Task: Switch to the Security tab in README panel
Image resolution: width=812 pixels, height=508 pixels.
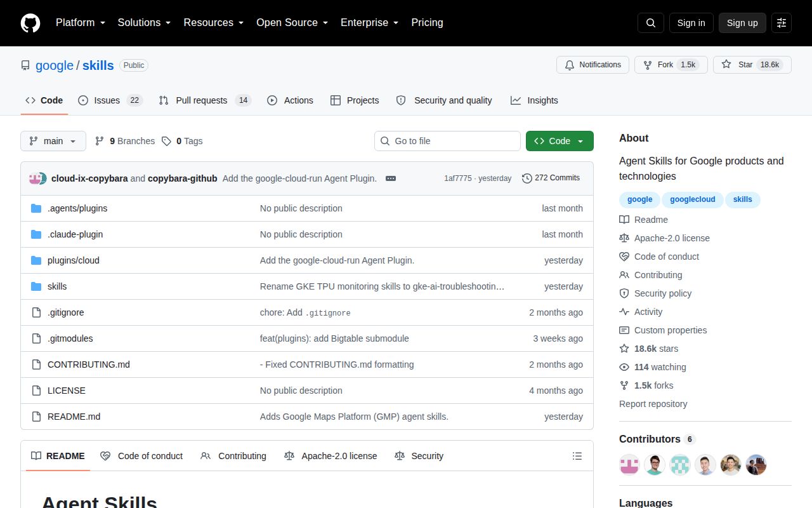Action: 419,456
